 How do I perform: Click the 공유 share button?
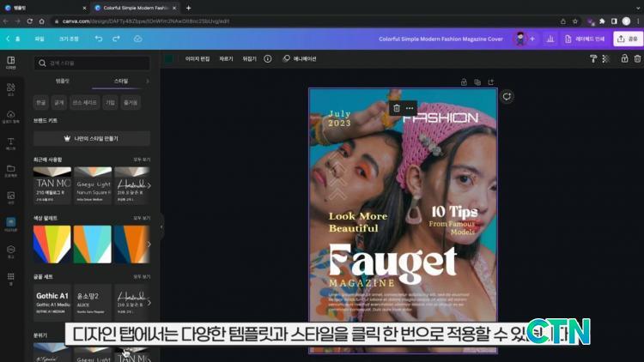[628, 39]
